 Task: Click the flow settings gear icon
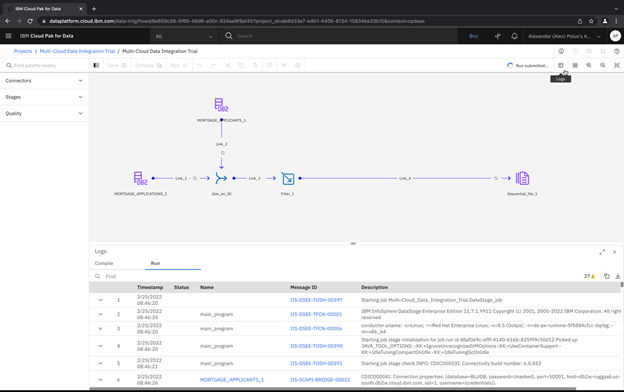[297, 65]
